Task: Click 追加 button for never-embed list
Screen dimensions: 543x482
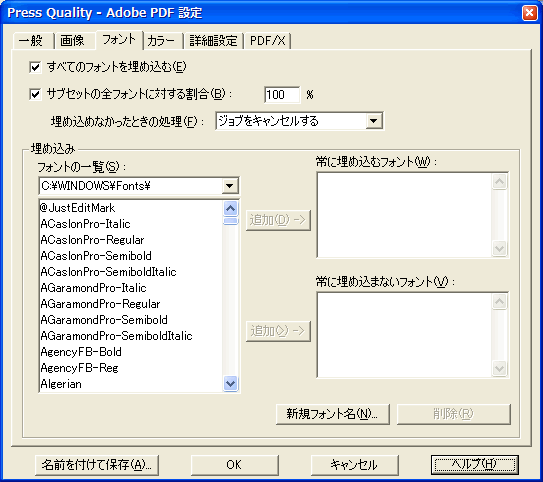Action: pyautogui.click(x=278, y=331)
